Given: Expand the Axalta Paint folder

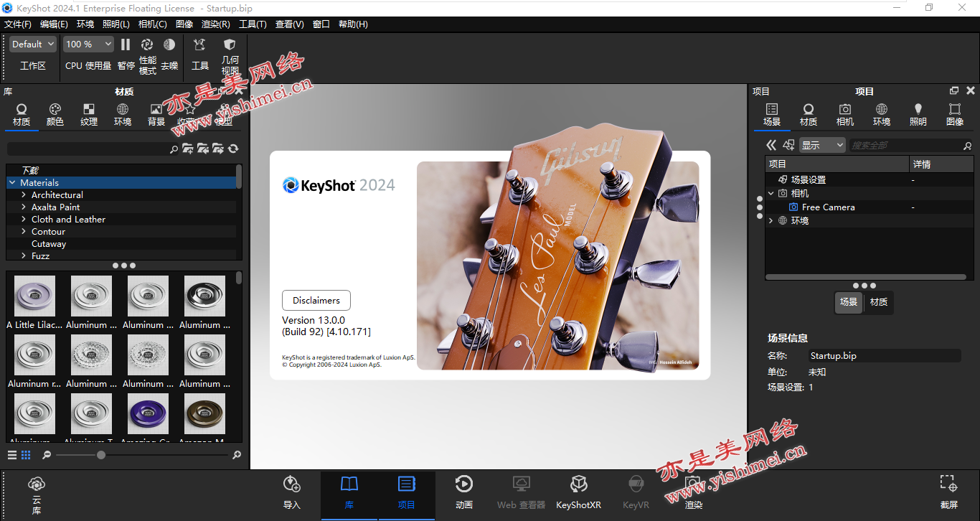Looking at the screenshot, I should pyautogui.click(x=24, y=207).
